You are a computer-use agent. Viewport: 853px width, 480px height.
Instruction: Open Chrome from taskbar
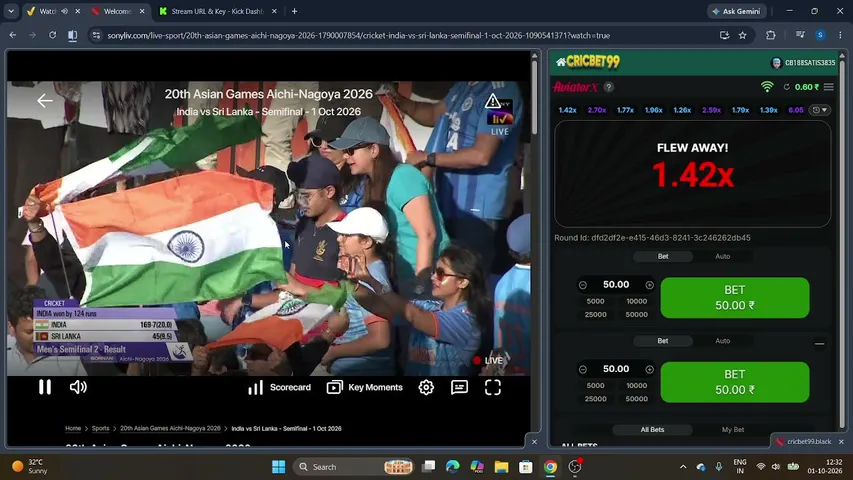tap(550, 467)
